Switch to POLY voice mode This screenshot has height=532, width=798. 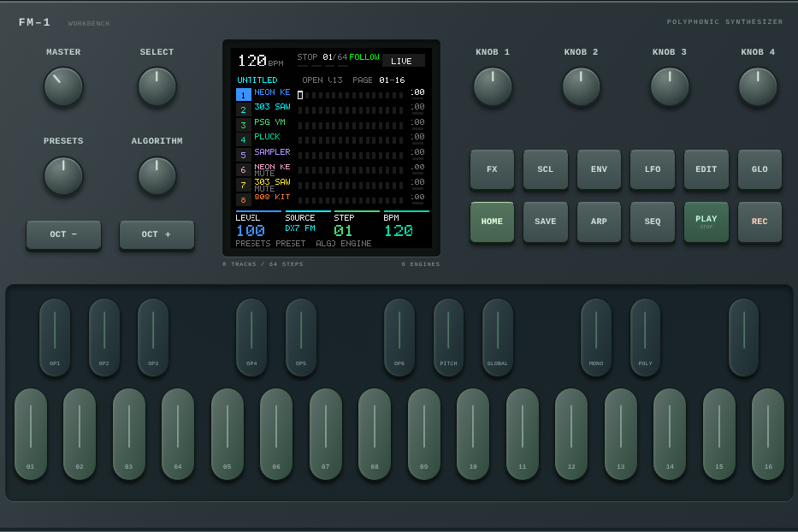[645, 337]
